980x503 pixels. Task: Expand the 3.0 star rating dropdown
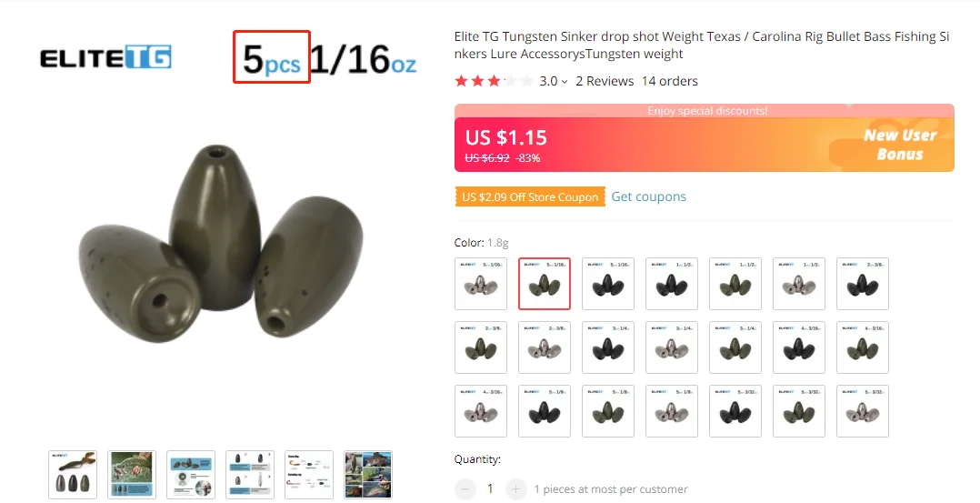tap(553, 81)
